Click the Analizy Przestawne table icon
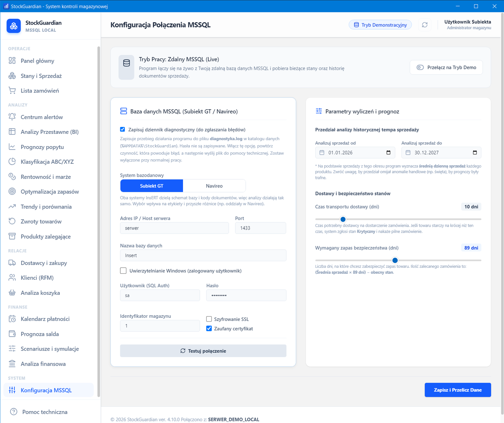The width and height of the screenshot is (504, 423). point(12,132)
